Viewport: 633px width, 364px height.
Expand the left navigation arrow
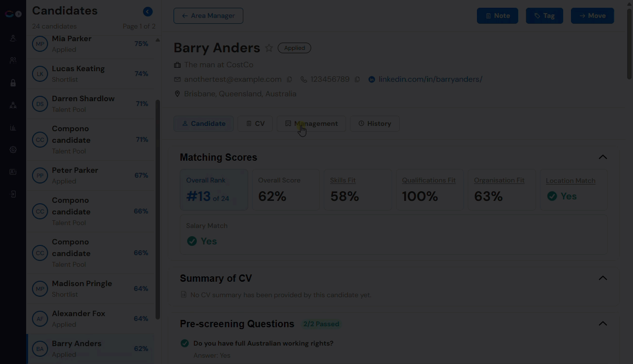(18, 14)
